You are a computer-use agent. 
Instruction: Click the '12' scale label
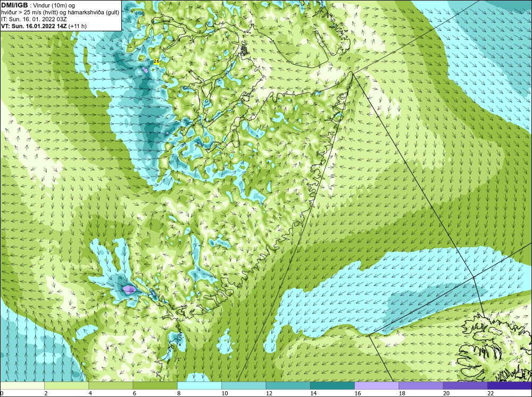[269, 393]
